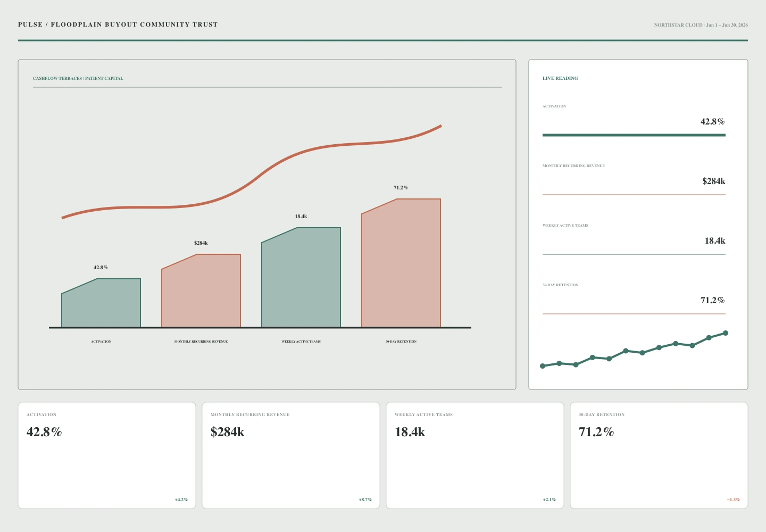Select the 30-Day Retention bar
Image resolution: width=766 pixels, height=532 pixels.
tap(401, 263)
